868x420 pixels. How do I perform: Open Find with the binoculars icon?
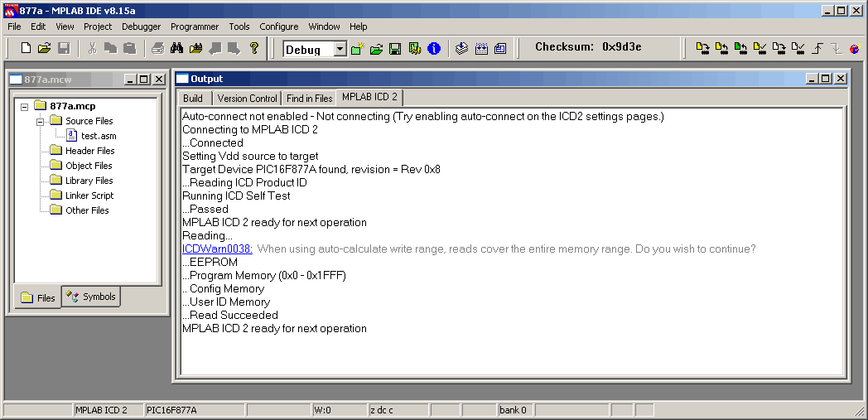pyautogui.click(x=176, y=49)
